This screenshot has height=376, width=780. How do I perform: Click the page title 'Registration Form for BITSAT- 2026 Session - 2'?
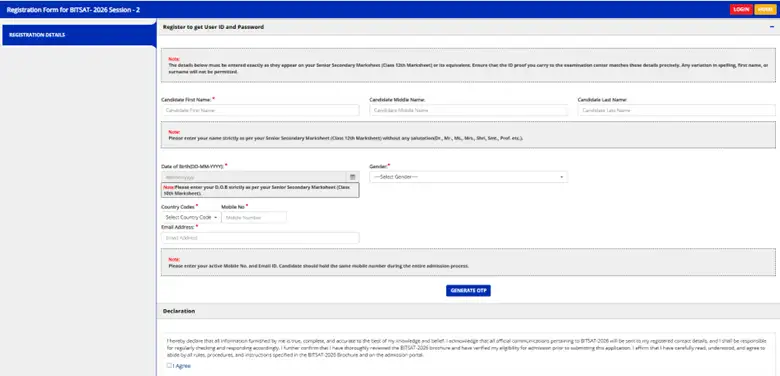point(73,9)
